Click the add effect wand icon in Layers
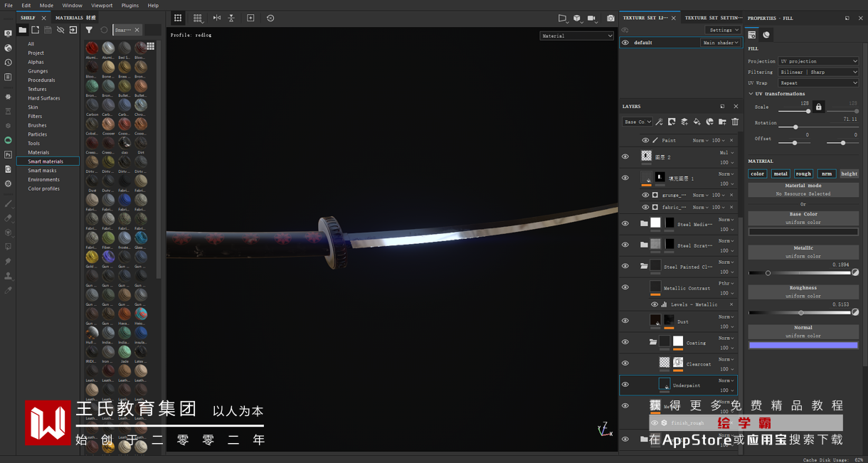The width and height of the screenshot is (868, 463). pyautogui.click(x=659, y=122)
